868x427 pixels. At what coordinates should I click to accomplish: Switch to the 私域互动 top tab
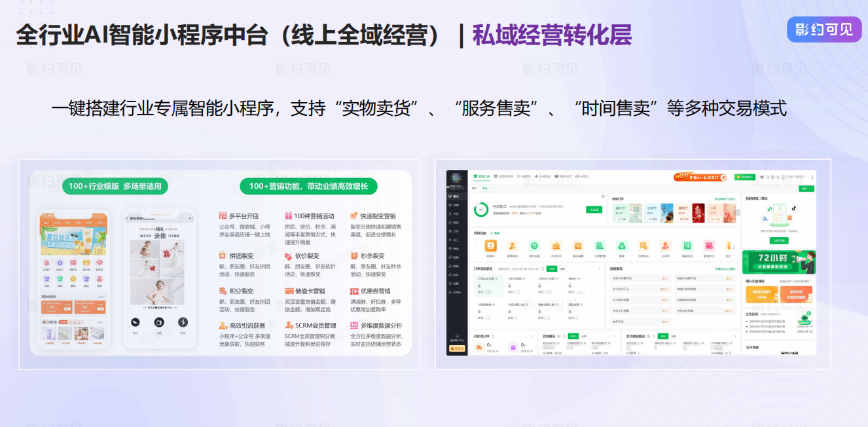point(543,176)
